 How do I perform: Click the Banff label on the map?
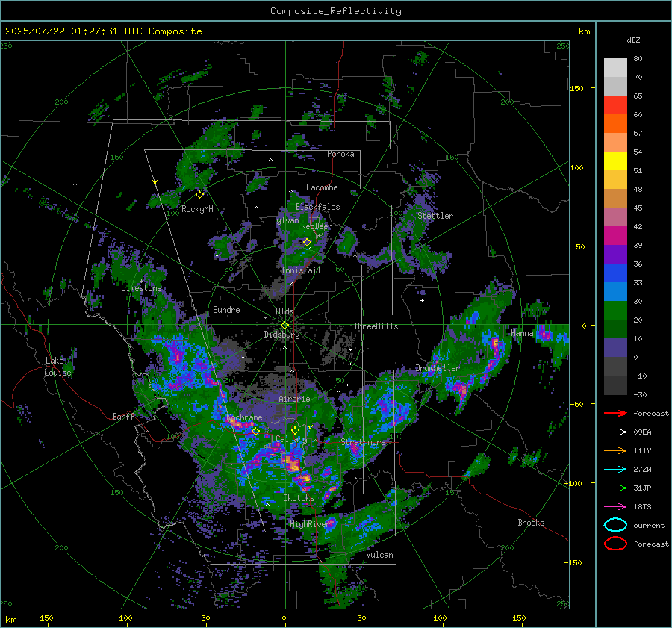point(123,416)
